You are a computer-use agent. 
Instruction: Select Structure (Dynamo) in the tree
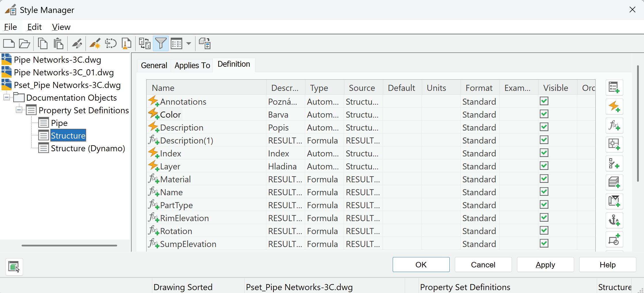point(88,148)
